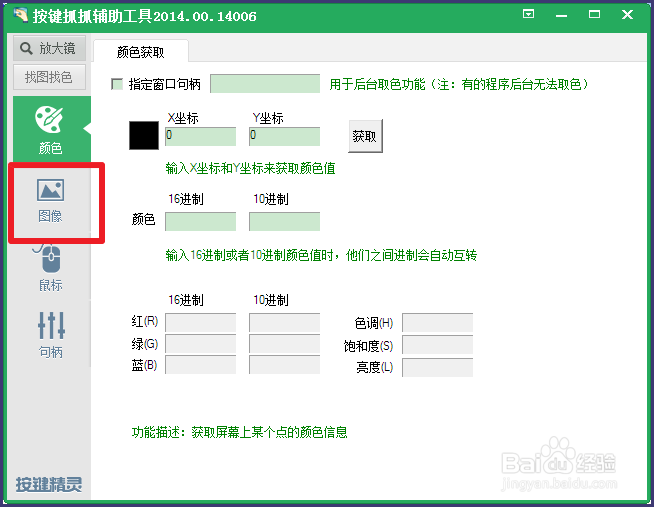Click the 蓝(B) 16进制 field
Image resolution: width=654 pixels, height=507 pixels.
click(x=201, y=365)
